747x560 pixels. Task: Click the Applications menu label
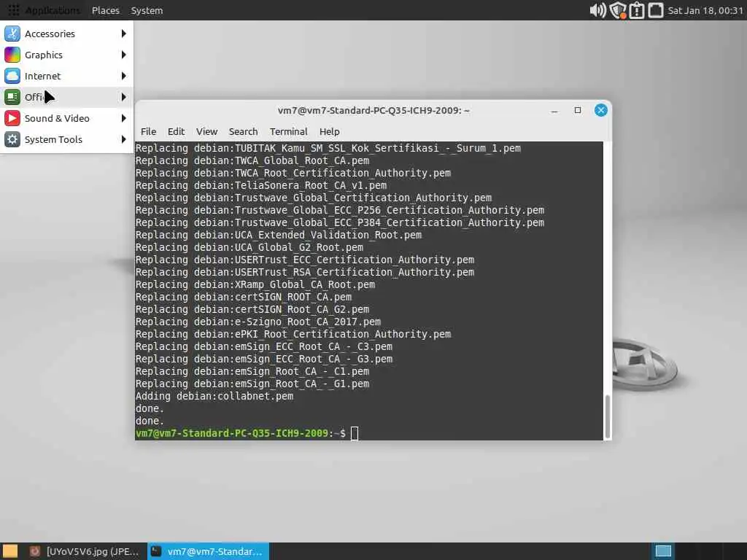pos(53,10)
